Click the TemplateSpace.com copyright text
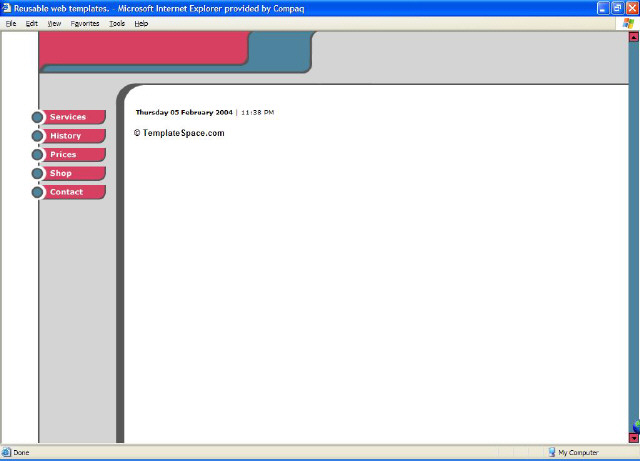The height and width of the screenshot is (461, 640). tap(179, 133)
